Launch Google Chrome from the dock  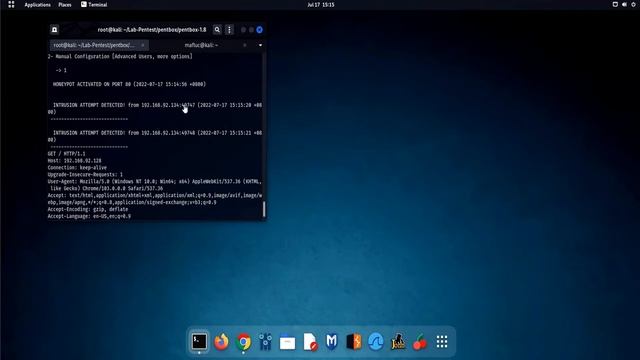click(244, 341)
